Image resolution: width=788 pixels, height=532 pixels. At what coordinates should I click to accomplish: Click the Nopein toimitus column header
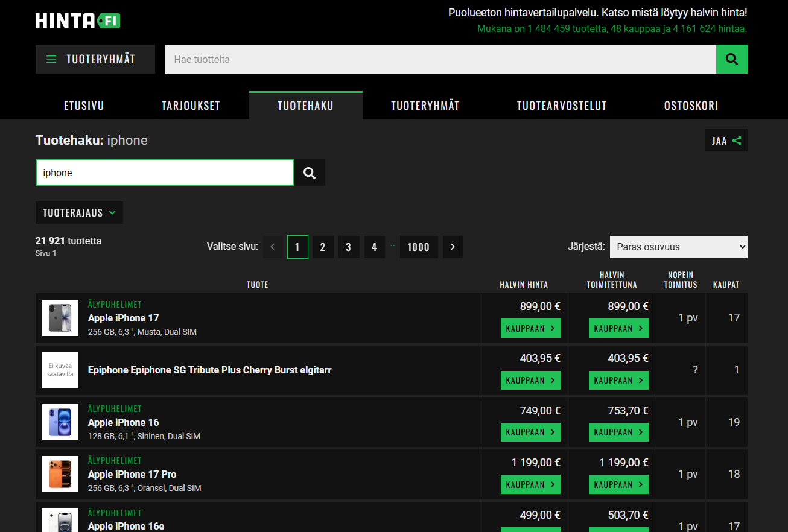(x=681, y=280)
